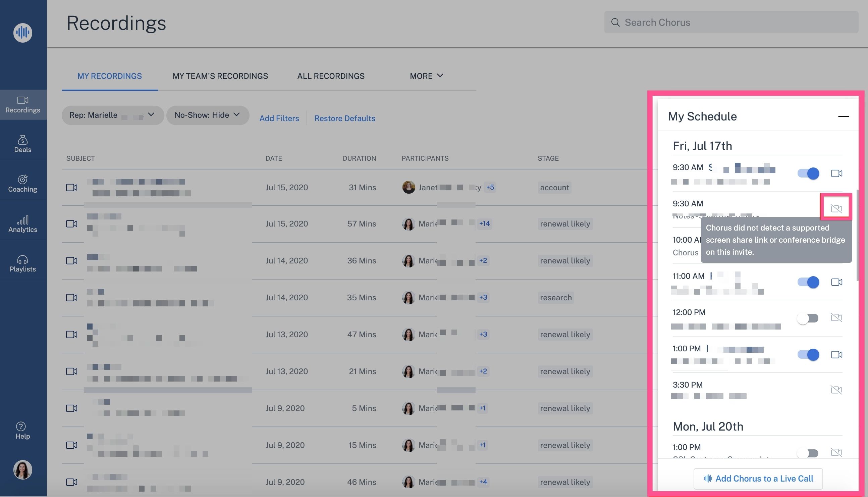Select the All Recordings tab
The image size is (868, 497).
coord(330,76)
